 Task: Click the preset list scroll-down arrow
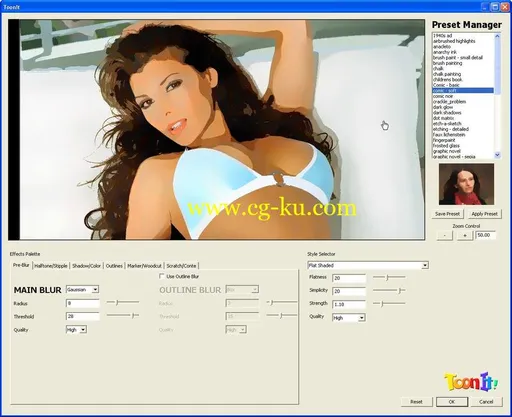[498, 155]
